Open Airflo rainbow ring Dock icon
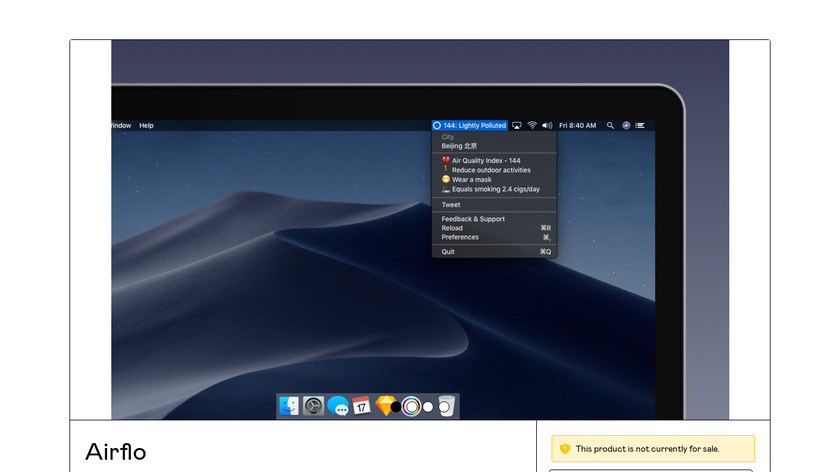Screen dimensions: 840x472 [411, 407]
